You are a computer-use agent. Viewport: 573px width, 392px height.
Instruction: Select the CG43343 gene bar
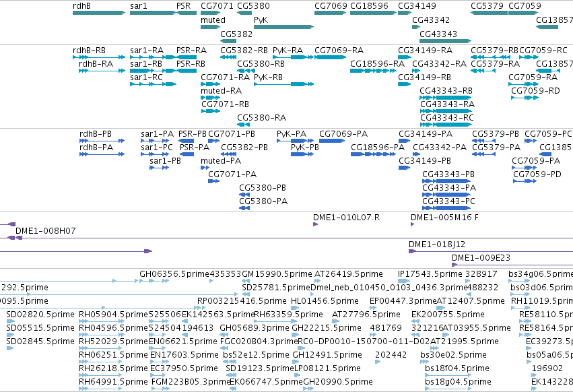[x=446, y=41]
